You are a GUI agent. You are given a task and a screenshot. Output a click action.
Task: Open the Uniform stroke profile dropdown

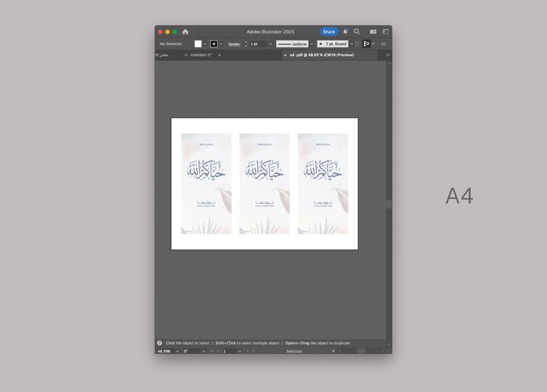(312, 44)
